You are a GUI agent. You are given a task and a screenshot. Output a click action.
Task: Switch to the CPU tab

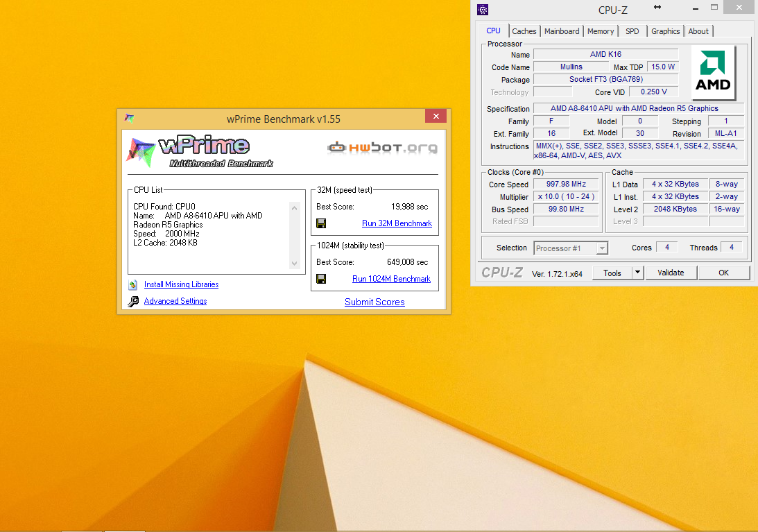(494, 31)
